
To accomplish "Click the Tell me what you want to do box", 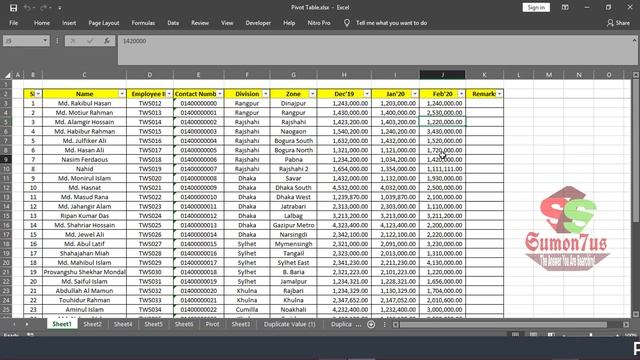I will click(x=391, y=23).
